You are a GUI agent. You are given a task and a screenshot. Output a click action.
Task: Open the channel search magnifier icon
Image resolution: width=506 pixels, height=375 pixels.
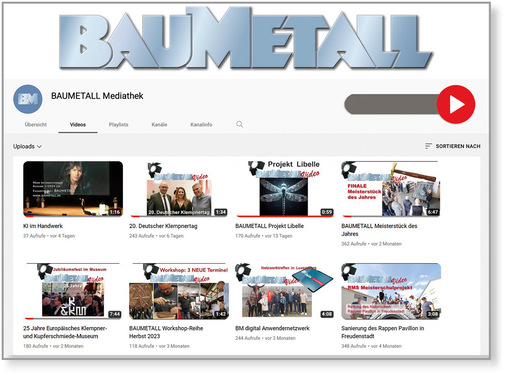[x=239, y=124]
